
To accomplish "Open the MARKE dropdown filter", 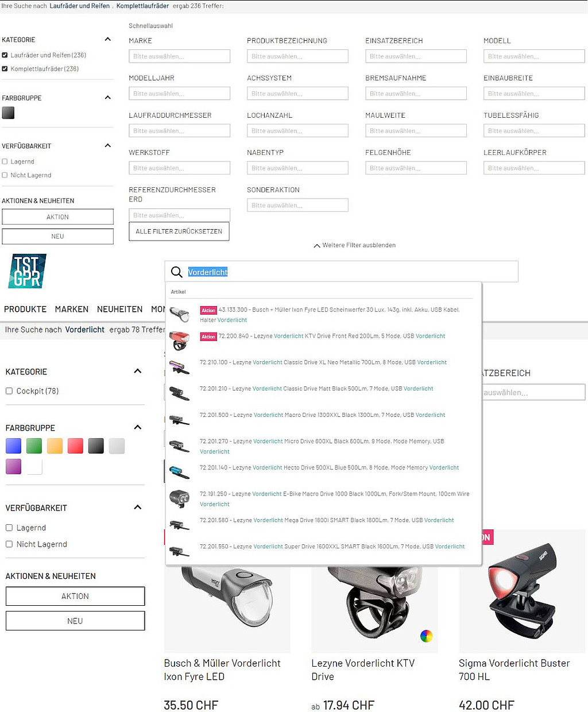I will [179, 56].
